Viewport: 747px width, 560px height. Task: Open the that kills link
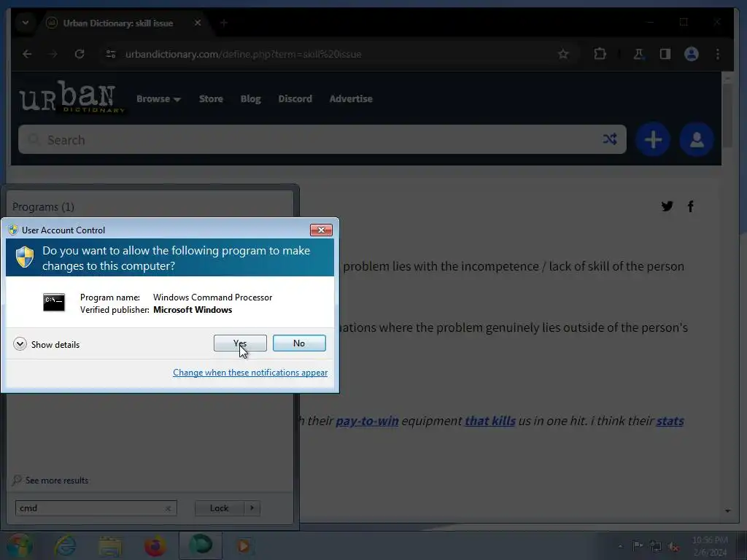[489, 421]
